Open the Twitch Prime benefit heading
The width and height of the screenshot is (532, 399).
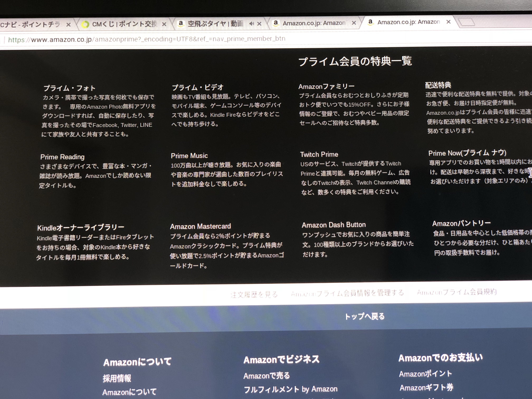click(x=319, y=154)
